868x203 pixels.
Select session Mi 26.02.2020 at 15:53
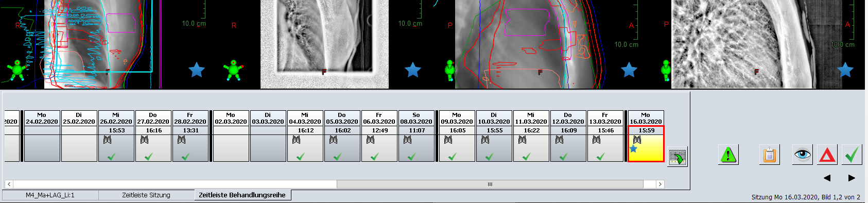click(116, 136)
